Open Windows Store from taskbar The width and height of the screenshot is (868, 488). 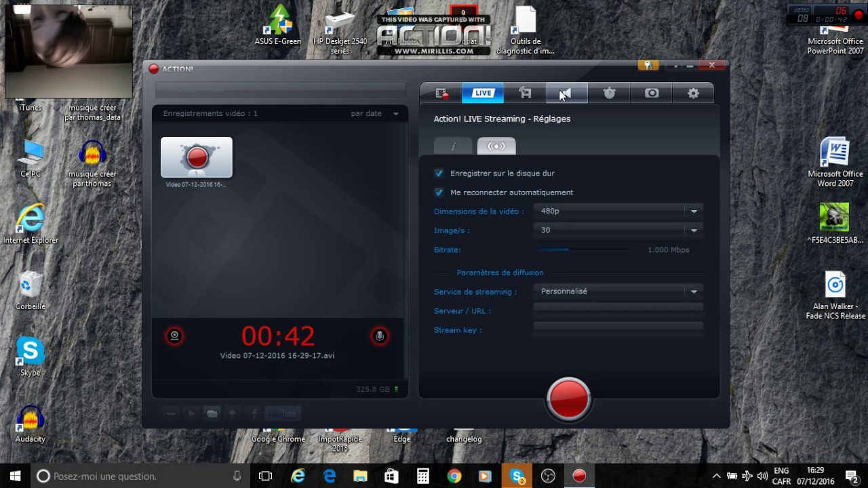[391, 476]
